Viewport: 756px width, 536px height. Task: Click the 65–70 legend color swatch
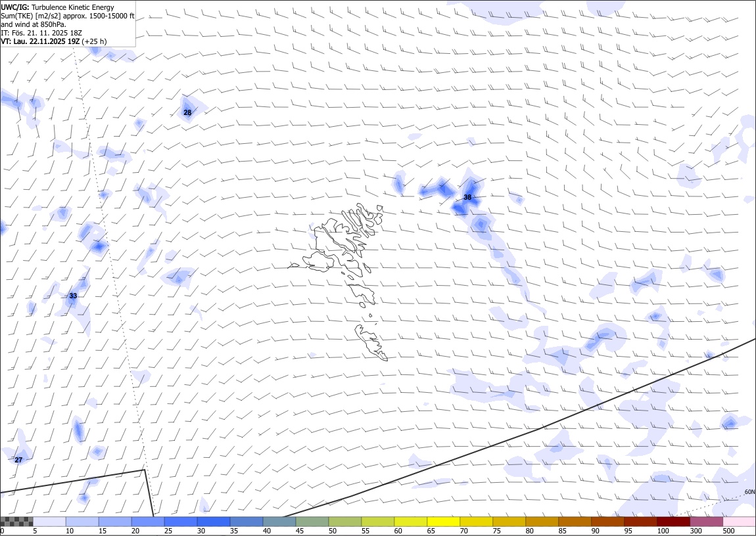tap(443, 522)
